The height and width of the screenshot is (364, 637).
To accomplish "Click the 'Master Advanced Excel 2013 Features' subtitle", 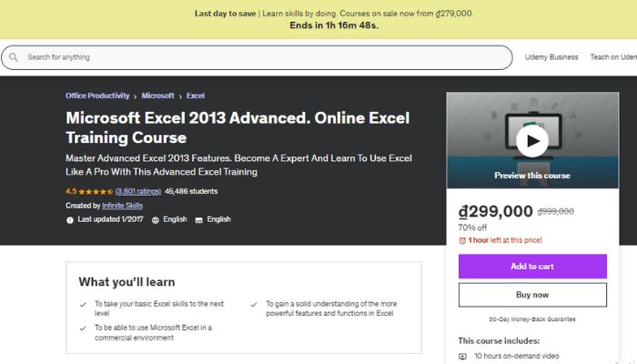I will (x=238, y=165).
